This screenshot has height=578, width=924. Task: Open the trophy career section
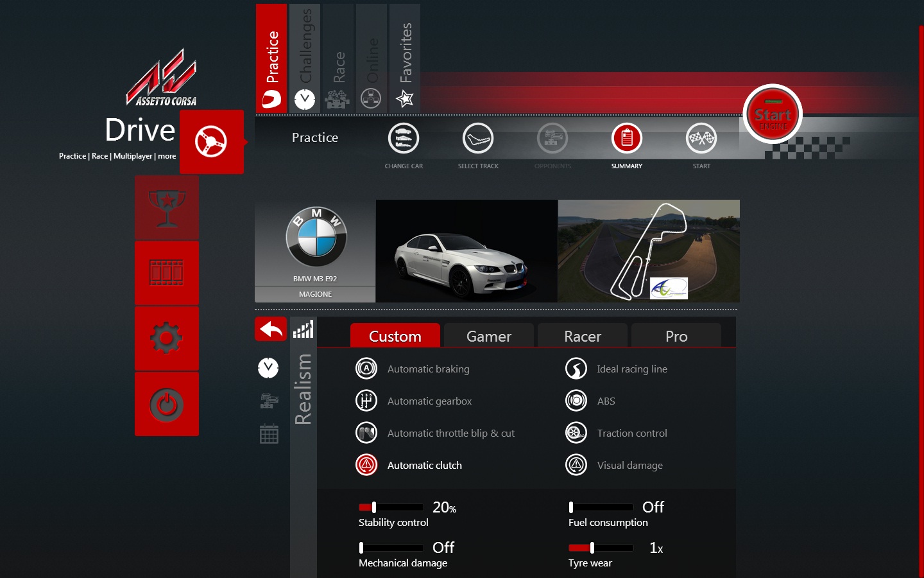tap(167, 208)
